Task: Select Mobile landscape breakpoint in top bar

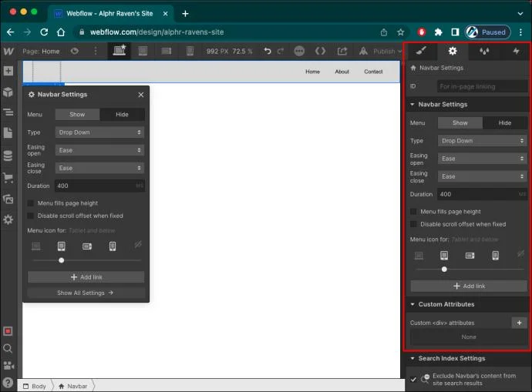Action: (167, 51)
